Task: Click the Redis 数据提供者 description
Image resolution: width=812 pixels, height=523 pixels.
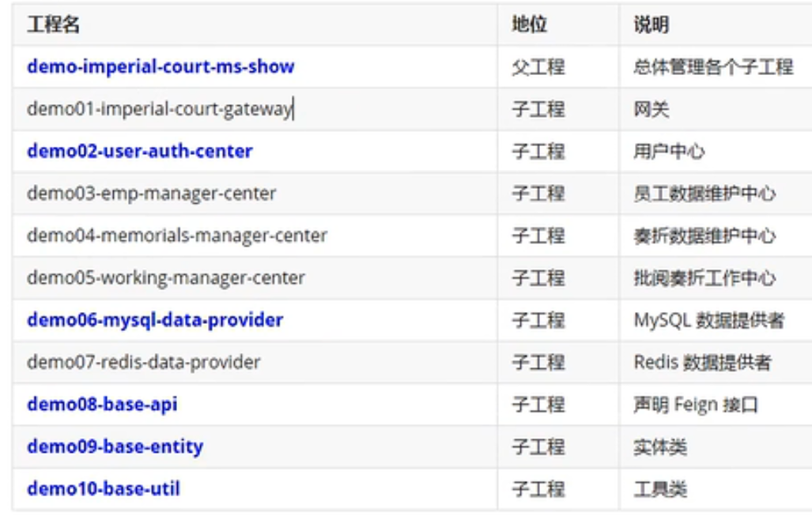Action: pos(703,362)
